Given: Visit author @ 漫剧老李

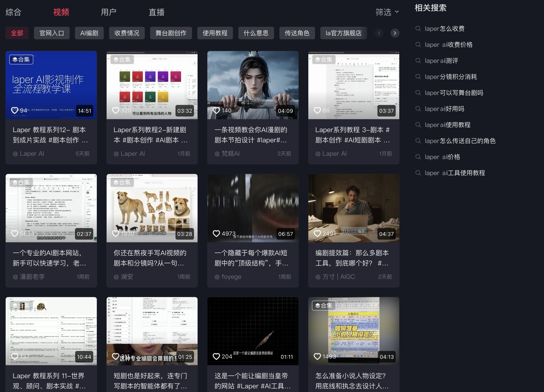Looking at the screenshot, I should click(29, 277).
